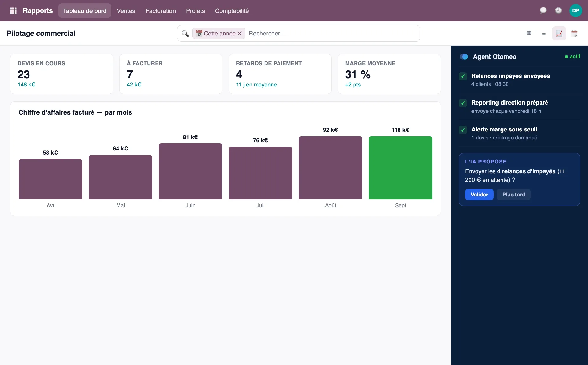Click the 92 k€ value label
The image size is (588, 365).
[330, 130]
